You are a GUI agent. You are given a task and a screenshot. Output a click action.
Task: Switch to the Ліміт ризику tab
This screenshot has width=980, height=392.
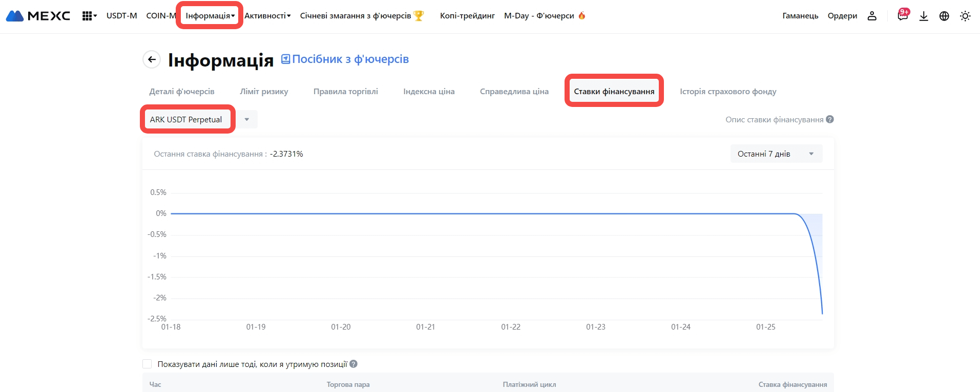coord(264,92)
